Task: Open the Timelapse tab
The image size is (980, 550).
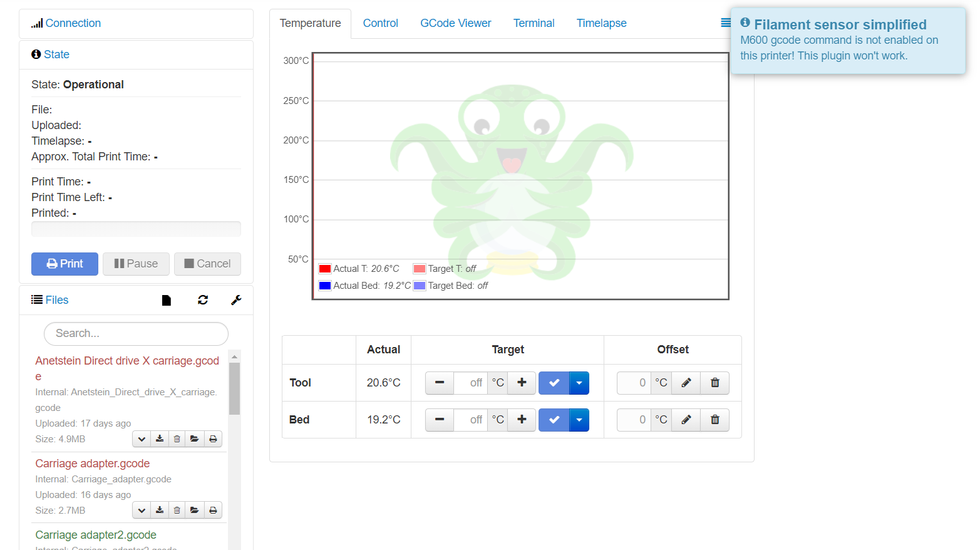Action: point(602,23)
